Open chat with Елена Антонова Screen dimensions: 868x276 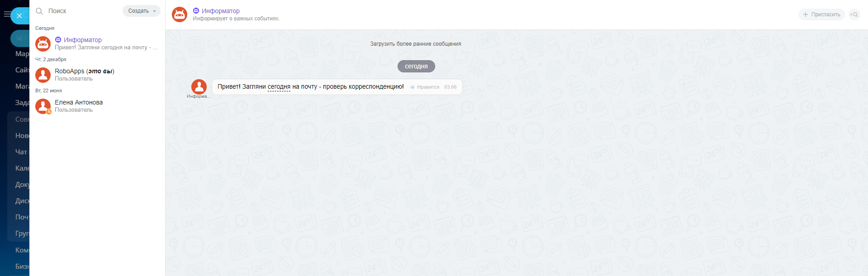tap(97, 106)
